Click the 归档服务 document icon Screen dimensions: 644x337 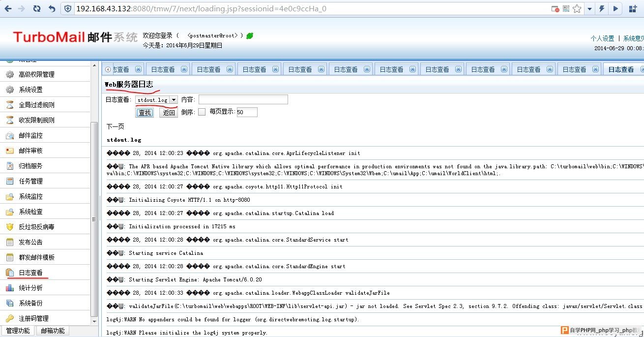click(9, 166)
